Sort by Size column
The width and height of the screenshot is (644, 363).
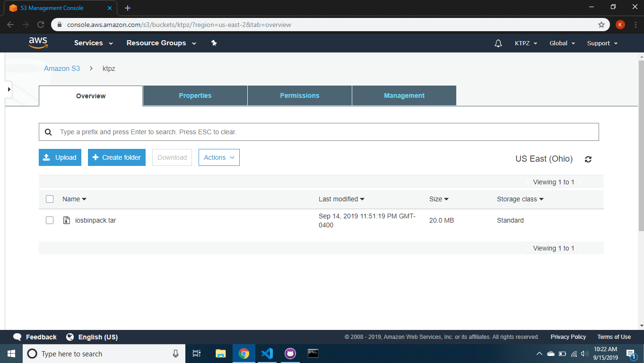(x=439, y=199)
